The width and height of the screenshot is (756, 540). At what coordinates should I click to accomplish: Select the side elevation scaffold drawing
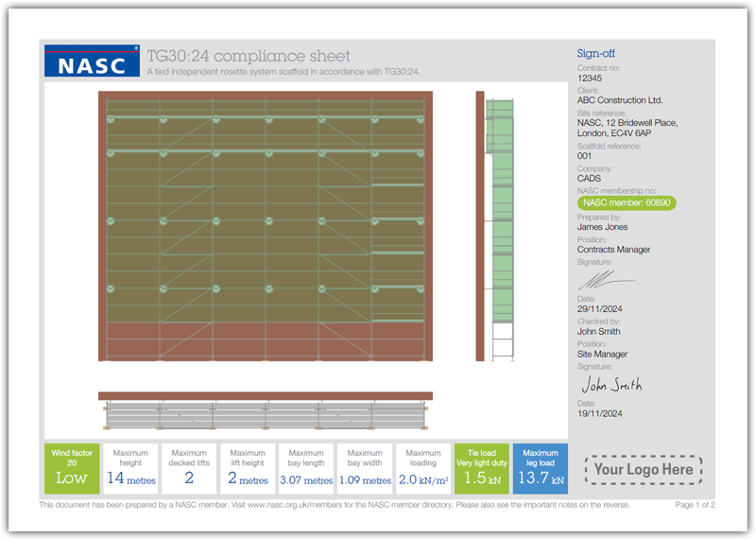tap(498, 226)
